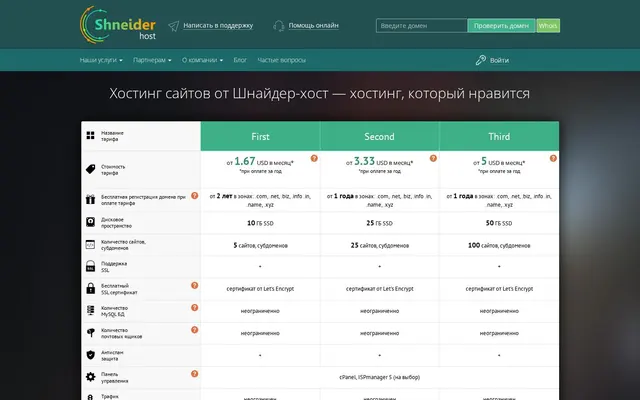Click help icon next to Бесплатный SSL сертификат
This screenshot has height=400, width=640.
195,285
